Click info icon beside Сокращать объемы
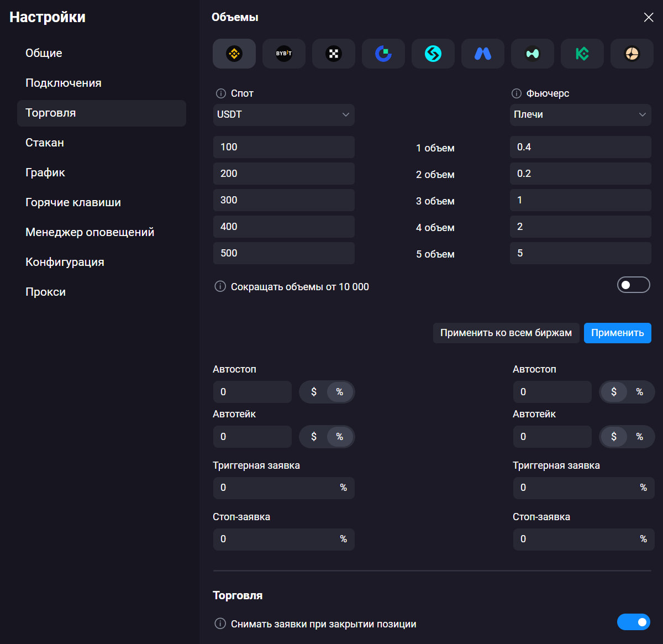This screenshot has height=644, width=663. tap(220, 286)
